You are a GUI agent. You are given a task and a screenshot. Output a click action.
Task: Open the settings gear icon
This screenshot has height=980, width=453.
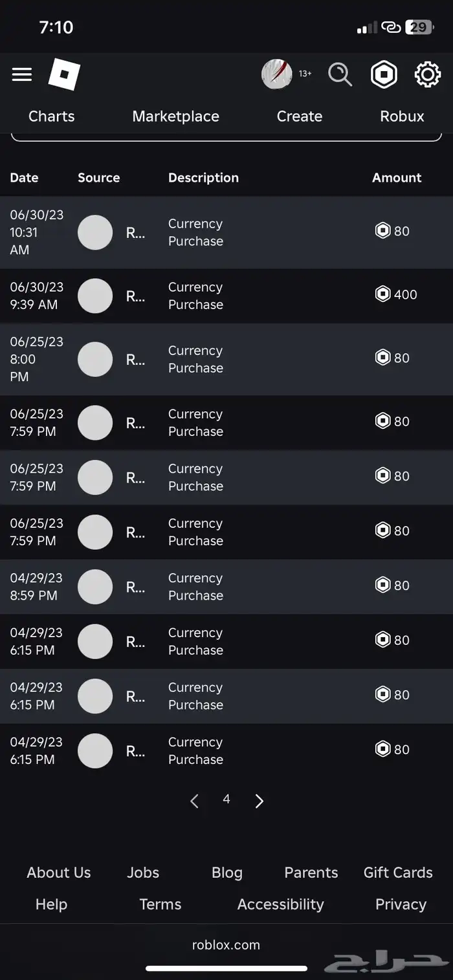coord(427,74)
